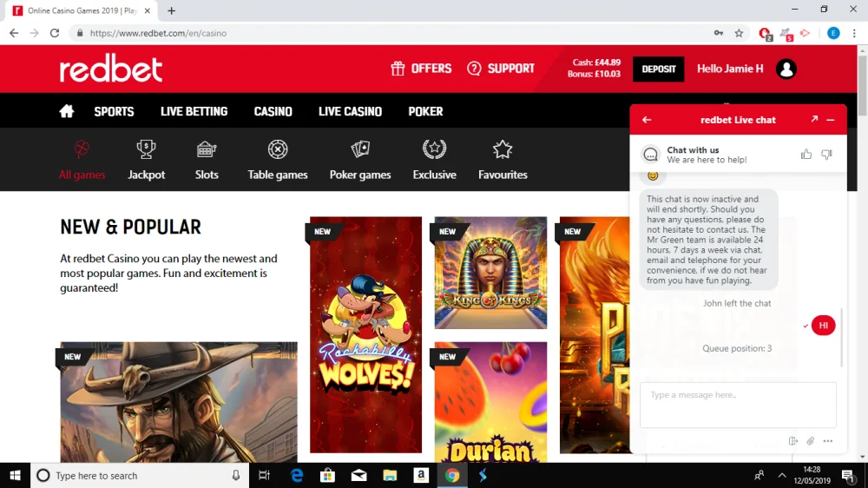
Task: Click the 'Queue position: 3' text
Action: (737, 348)
